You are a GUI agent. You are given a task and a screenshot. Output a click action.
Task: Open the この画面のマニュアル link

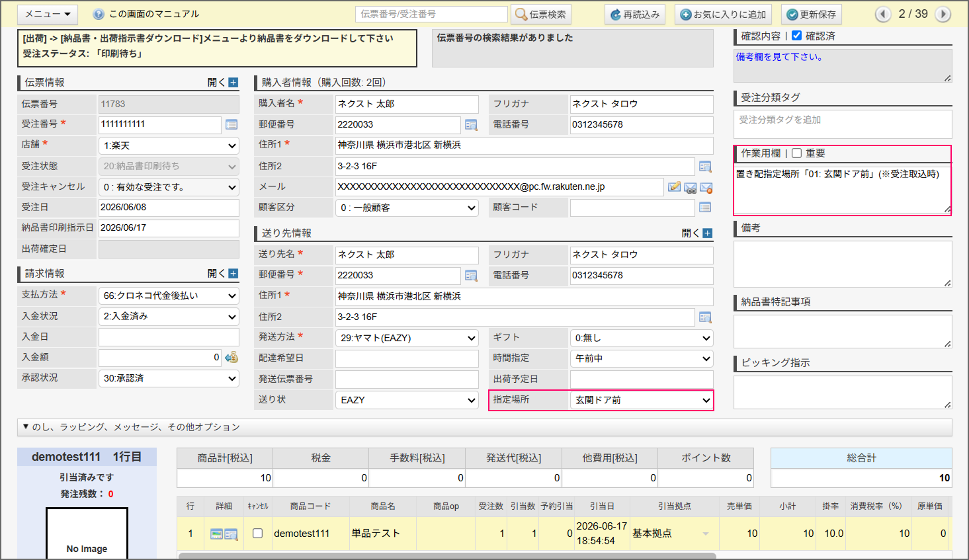154,14
